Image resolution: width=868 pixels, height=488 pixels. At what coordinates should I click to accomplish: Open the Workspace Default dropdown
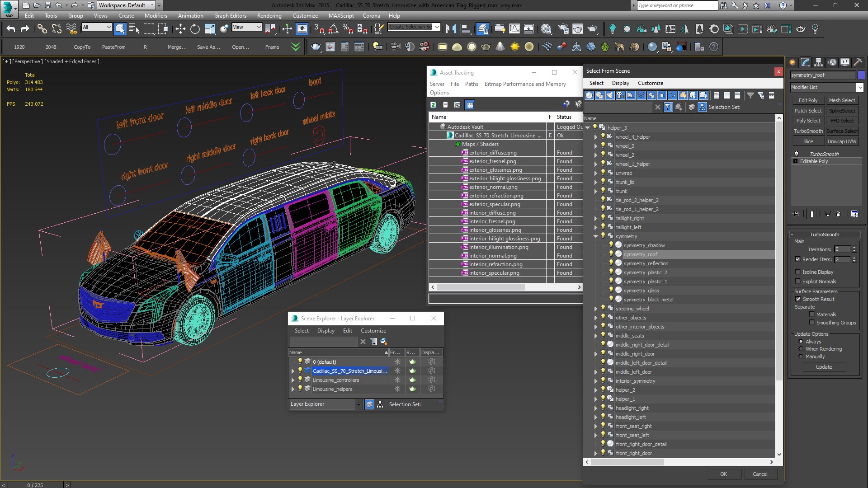coord(126,5)
